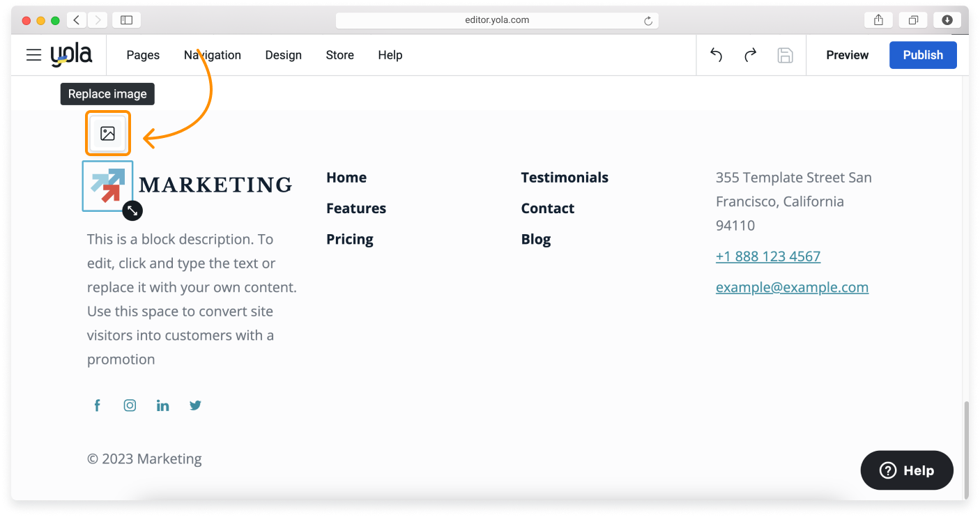The width and height of the screenshot is (980, 517).
Task: Select the Undo icon in the toolbar
Action: [x=715, y=55]
